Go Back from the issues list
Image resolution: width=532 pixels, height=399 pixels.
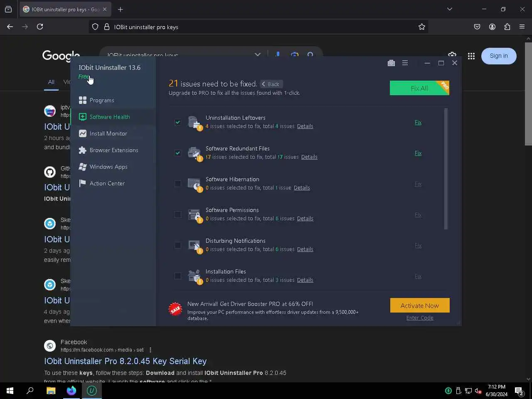(x=271, y=84)
